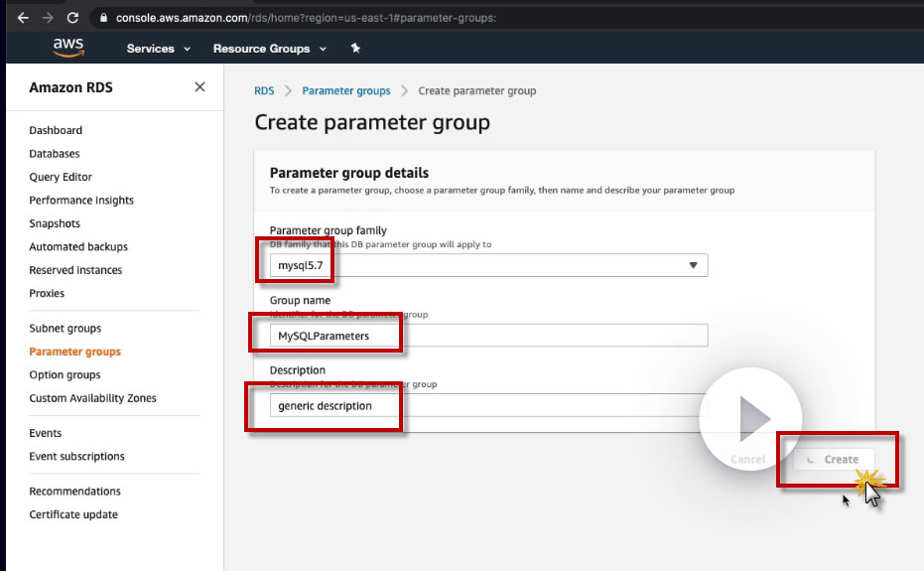Open Databases in the sidebar
The height and width of the screenshot is (571, 924).
pos(55,154)
